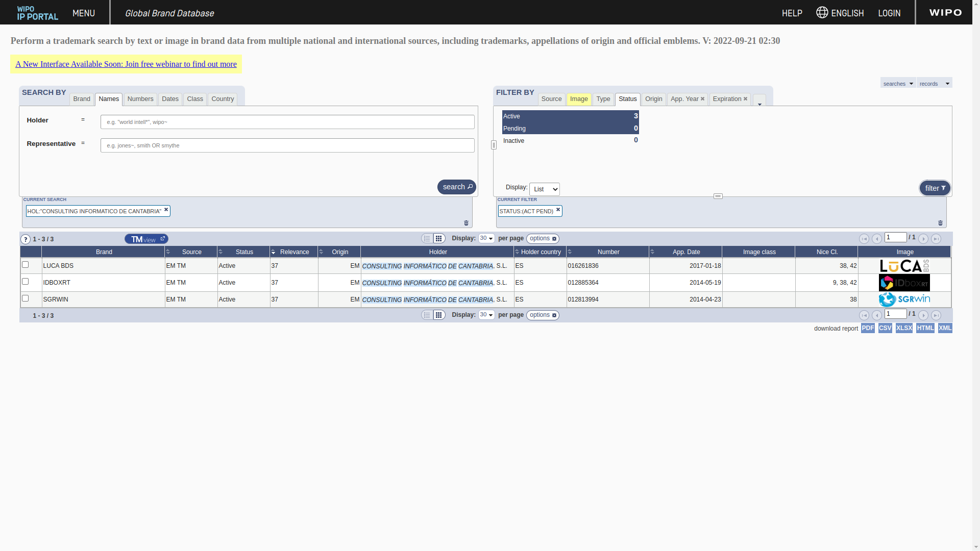
Task: Open the searches dropdown
Action: pos(898,83)
